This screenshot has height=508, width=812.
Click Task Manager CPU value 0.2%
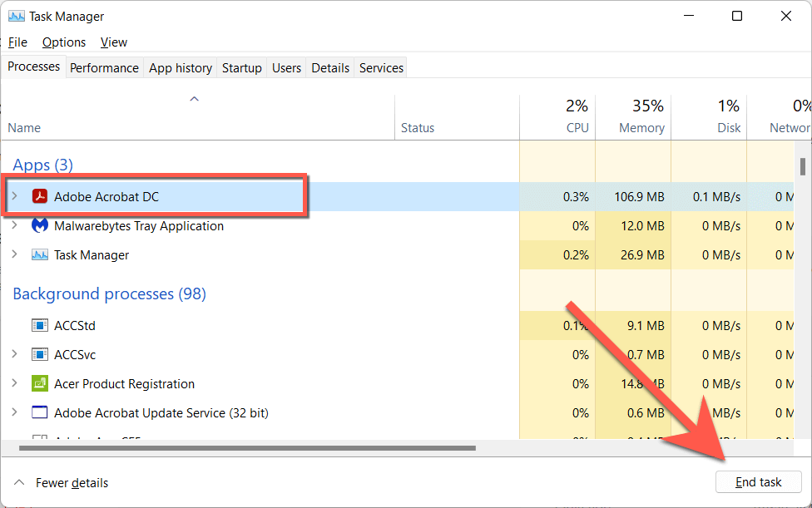pos(576,255)
